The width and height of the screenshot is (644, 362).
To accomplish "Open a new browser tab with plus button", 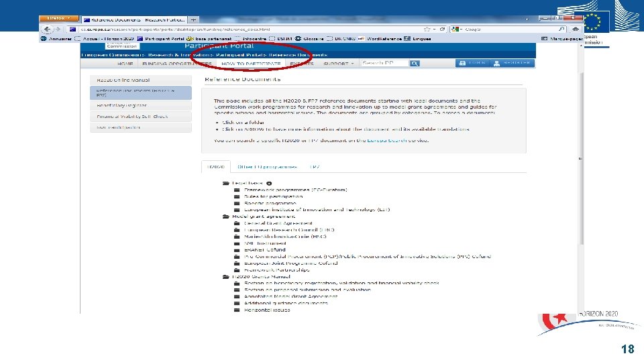I will 193,19.
